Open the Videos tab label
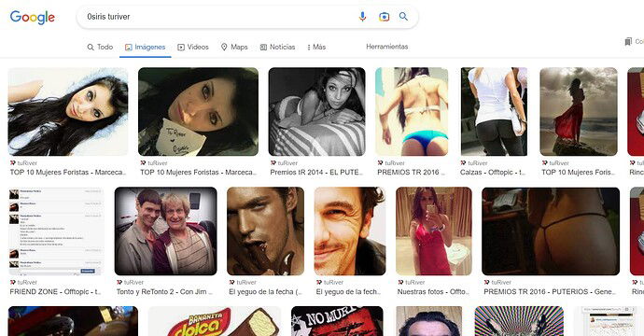This screenshot has width=644, height=336. 198,48
